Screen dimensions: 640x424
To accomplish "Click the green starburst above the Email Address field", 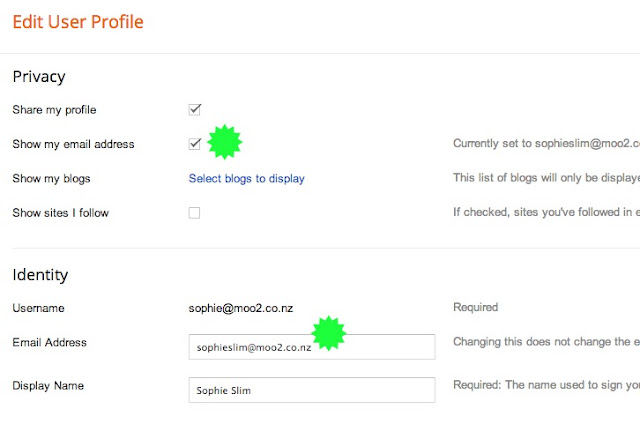I will pos(329,333).
